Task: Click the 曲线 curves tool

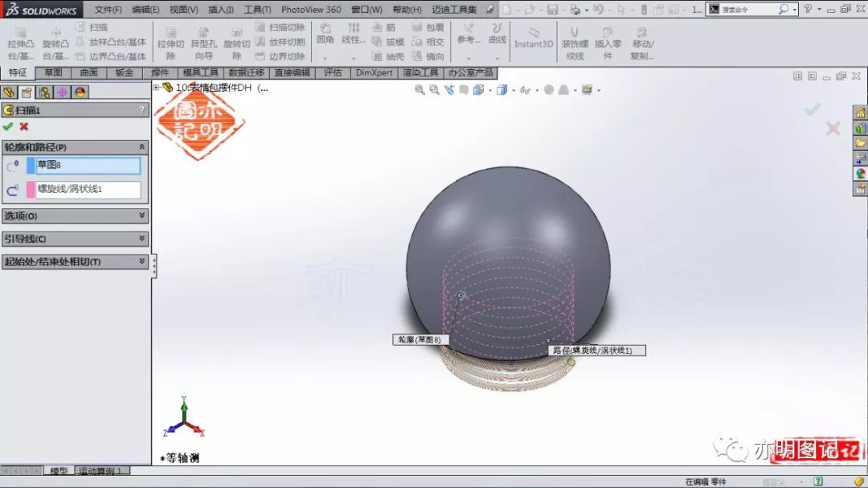Action: 497,33
